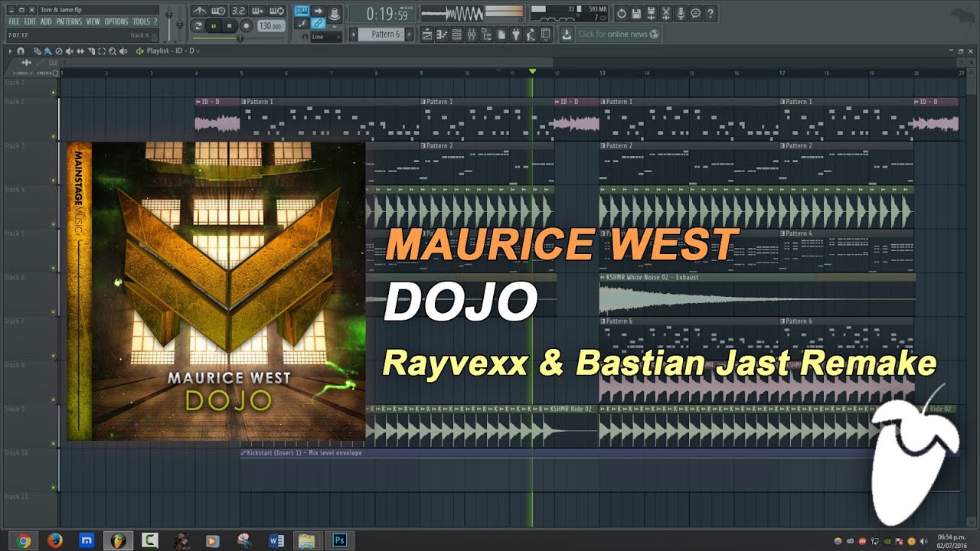Open Kickstart mix level envelope clip menu
The width and height of the screenshot is (980, 551).
tap(243, 453)
